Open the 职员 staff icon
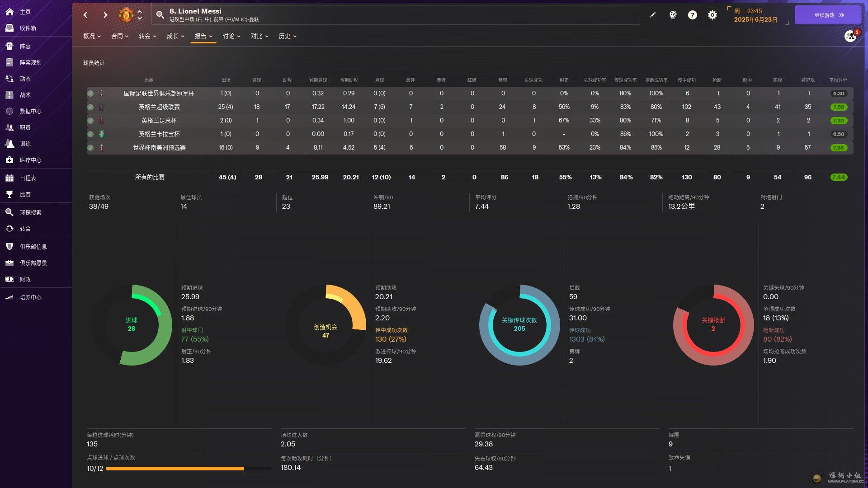The height and width of the screenshot is (488, 868). click(9, 127)
